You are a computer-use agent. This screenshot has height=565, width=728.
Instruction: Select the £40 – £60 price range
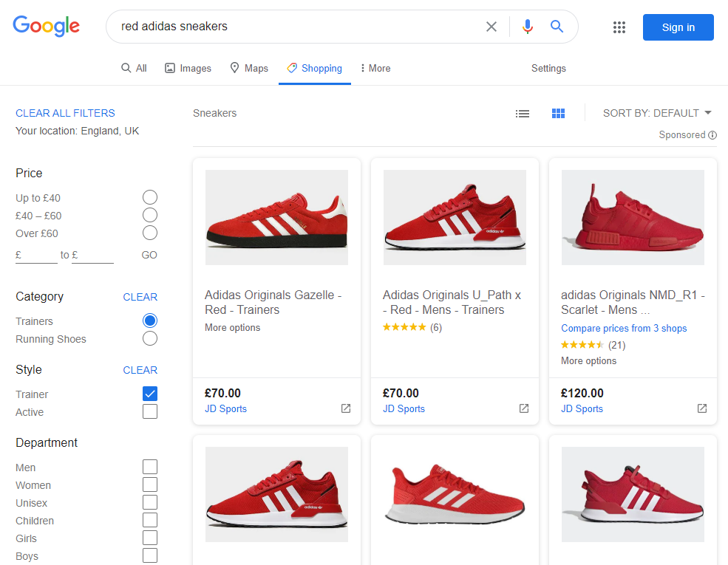point(150,215)
